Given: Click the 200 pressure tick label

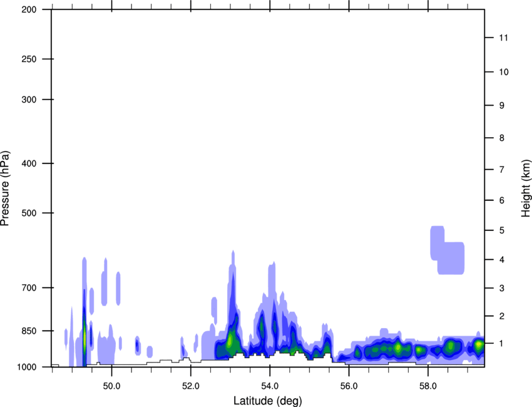Looking at the screenshot, I should pyautogui.click(x=29, y=9).
